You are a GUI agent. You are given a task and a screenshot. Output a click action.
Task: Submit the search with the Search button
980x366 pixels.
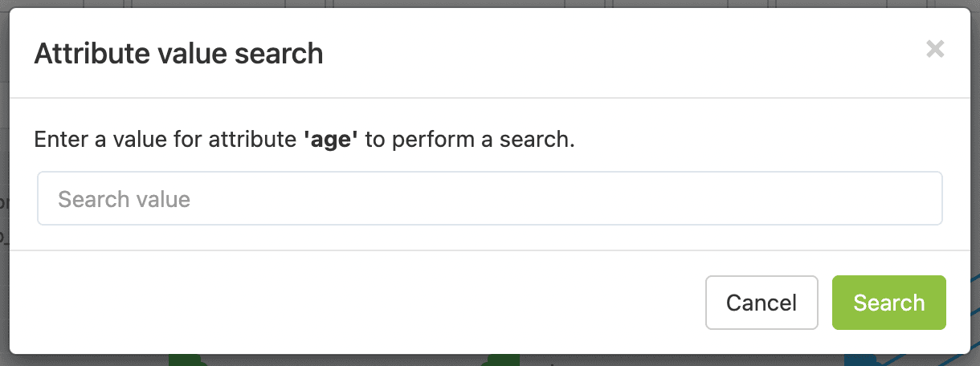(x=888, y=303)
